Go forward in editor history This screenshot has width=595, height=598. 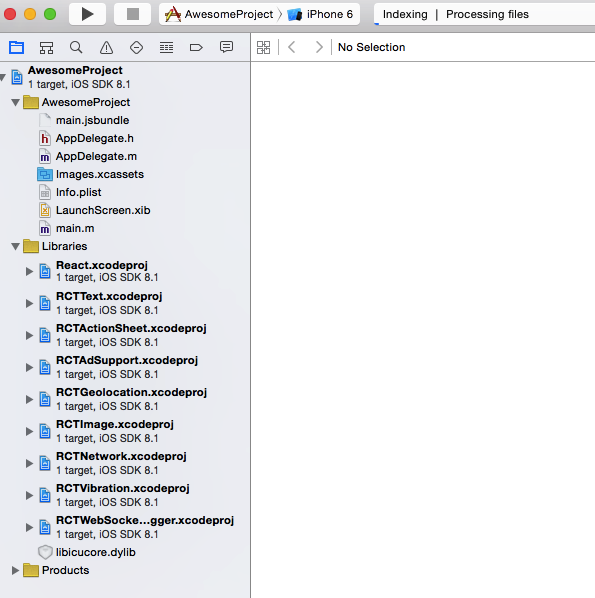319,47
